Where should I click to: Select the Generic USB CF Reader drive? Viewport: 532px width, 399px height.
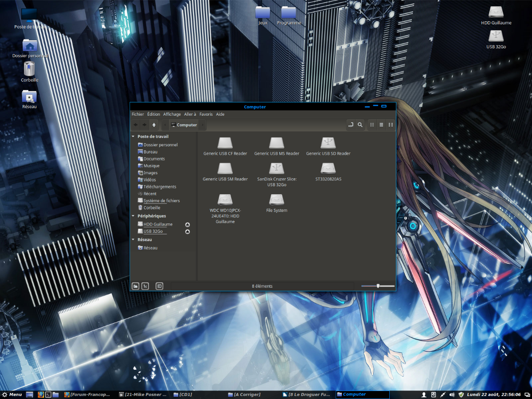(225, 147)
